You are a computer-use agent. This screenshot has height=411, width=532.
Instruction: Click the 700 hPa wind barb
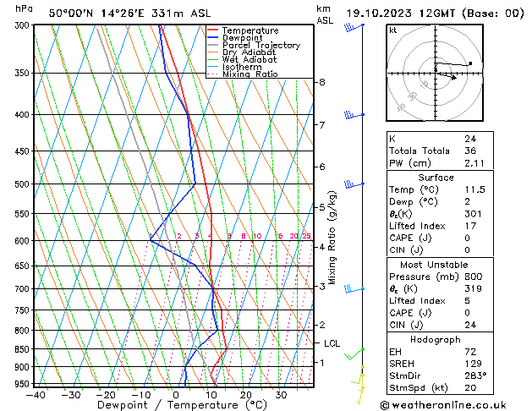tap(354, 289)
